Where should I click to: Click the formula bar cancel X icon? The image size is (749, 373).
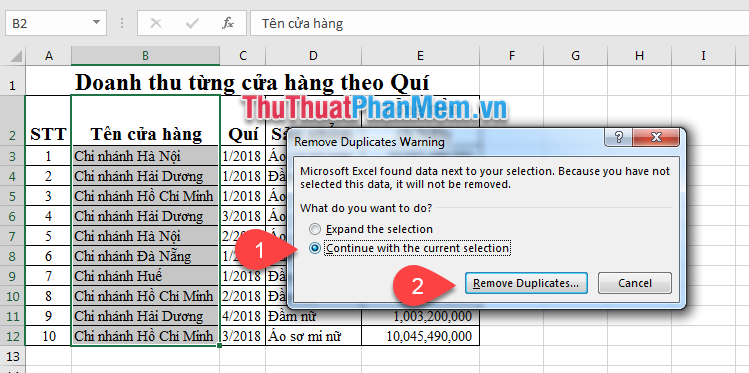pos(156,23)
